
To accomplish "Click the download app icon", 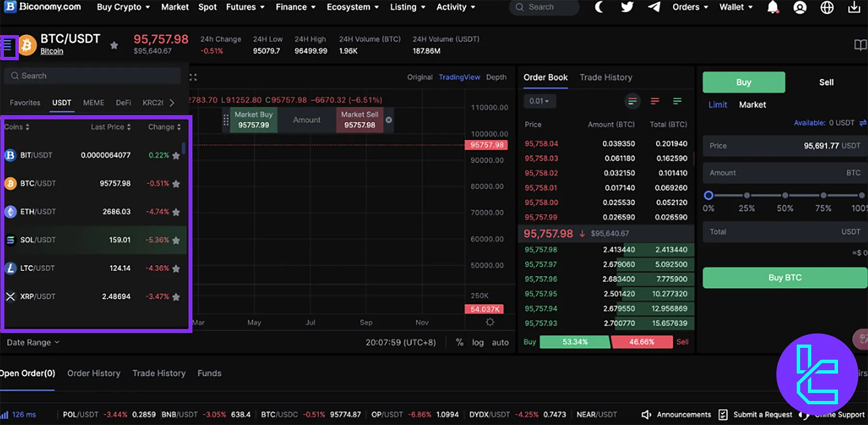I will coord(854,7).
